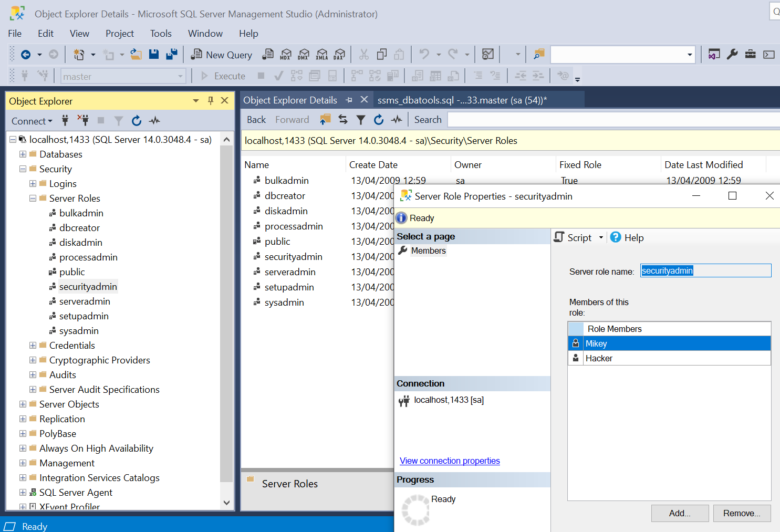Toggle pin on Object Explorer Details tab
Viewport: 780px width, 532px height.
(x=349, y=100)
